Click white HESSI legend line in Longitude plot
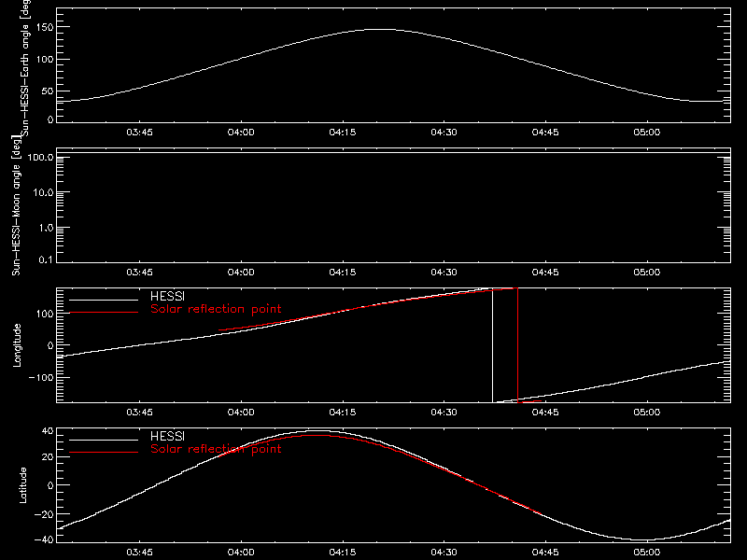The height and width of the screenshot is (560, 747). pyautogui.click(x=104, y=300)
